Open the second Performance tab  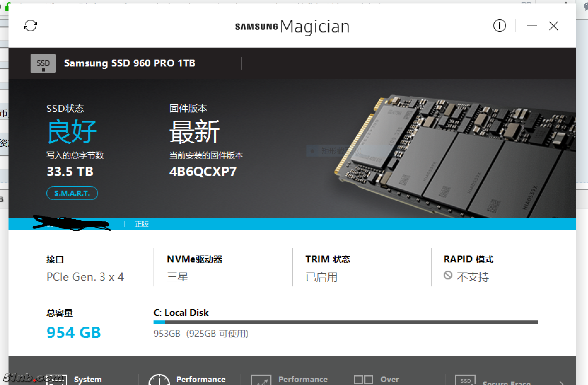pyautogui.click(x=303, y=379)
